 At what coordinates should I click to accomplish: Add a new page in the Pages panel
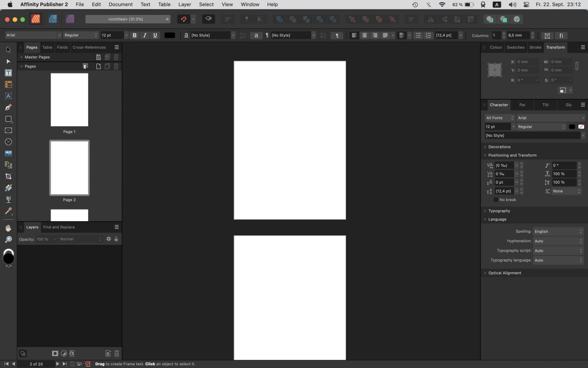[98, 66]
